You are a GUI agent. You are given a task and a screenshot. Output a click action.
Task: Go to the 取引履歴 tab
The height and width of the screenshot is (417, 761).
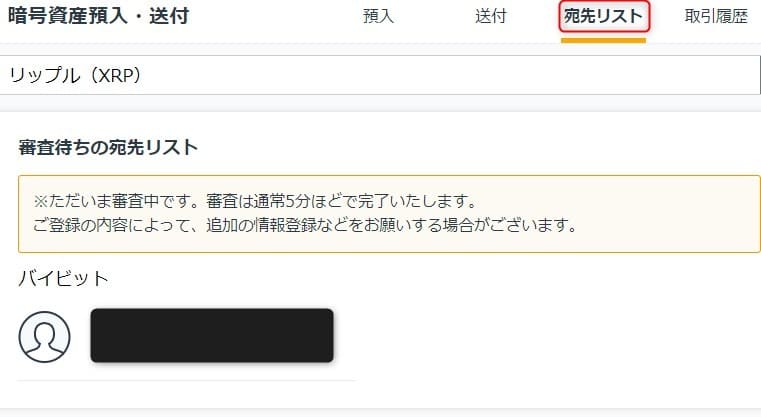click(716, 17)
